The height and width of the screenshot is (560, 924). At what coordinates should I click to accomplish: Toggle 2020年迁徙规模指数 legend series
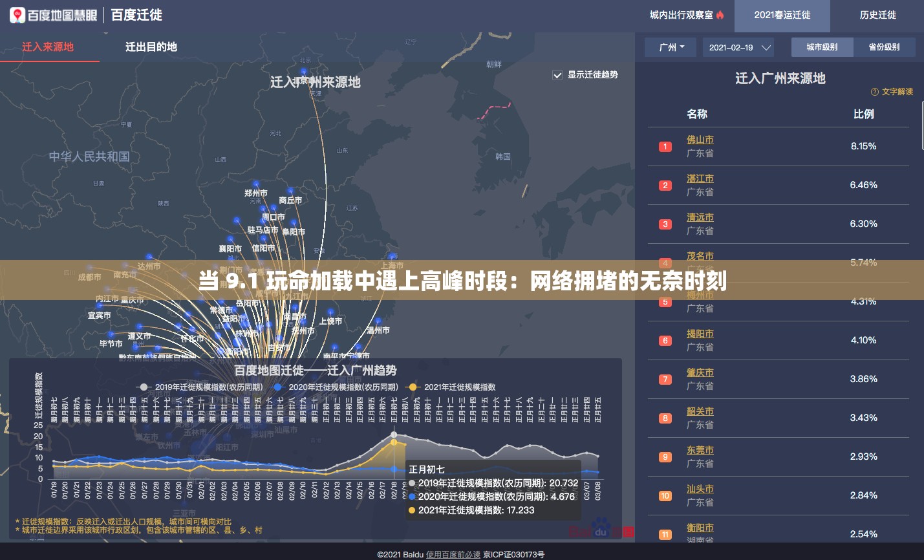point(335,387)
